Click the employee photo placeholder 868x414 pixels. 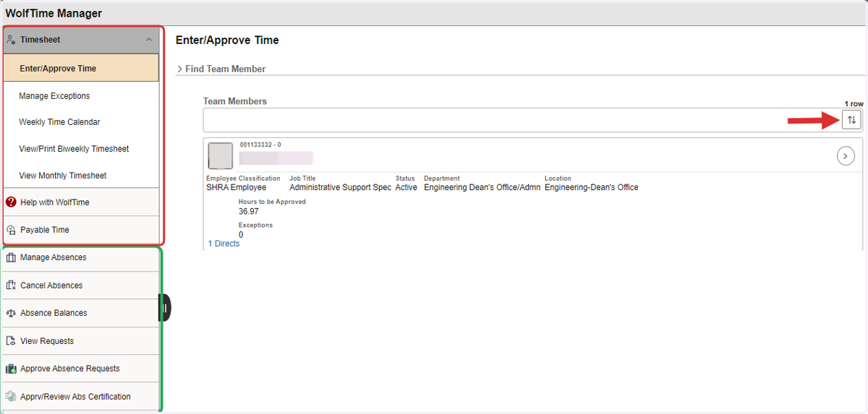(x=221, y=155)
